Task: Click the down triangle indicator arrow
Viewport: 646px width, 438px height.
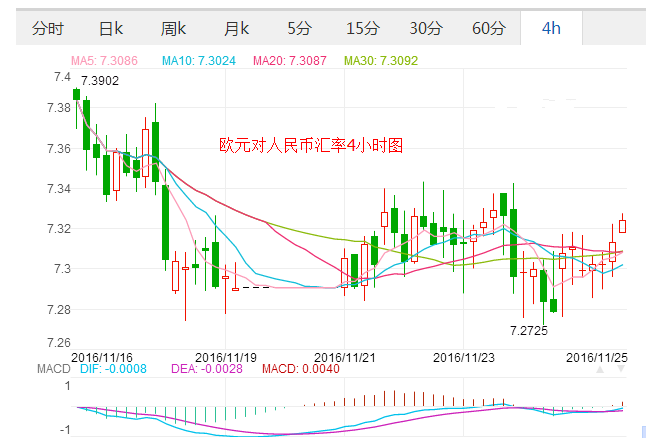Action: click(621, 369)
